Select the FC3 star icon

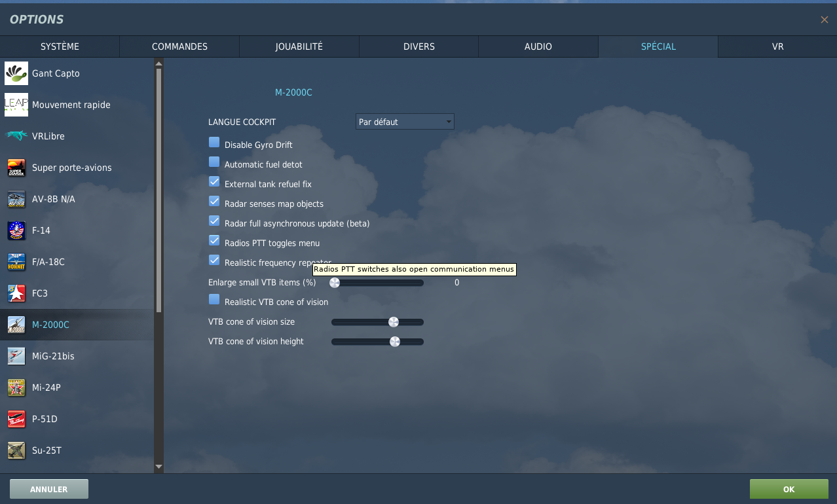(x=16, y=293)
